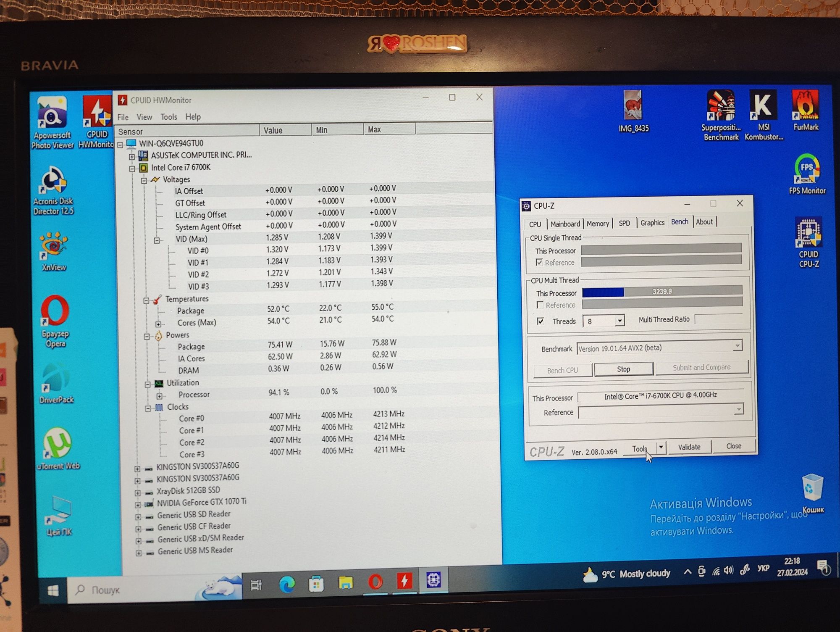Click the Windows Start button
Image resolution: width=840 pixels, height=632 pixels.
[53, 591]
